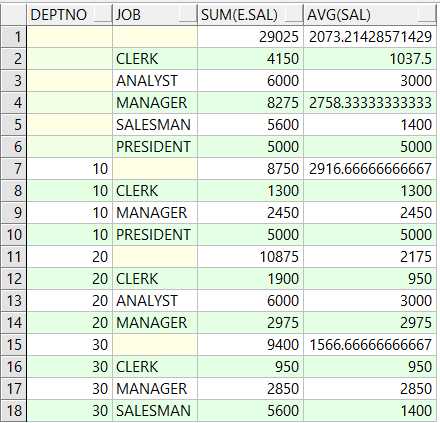Click the 4150 sum cell

coord(251,59)
